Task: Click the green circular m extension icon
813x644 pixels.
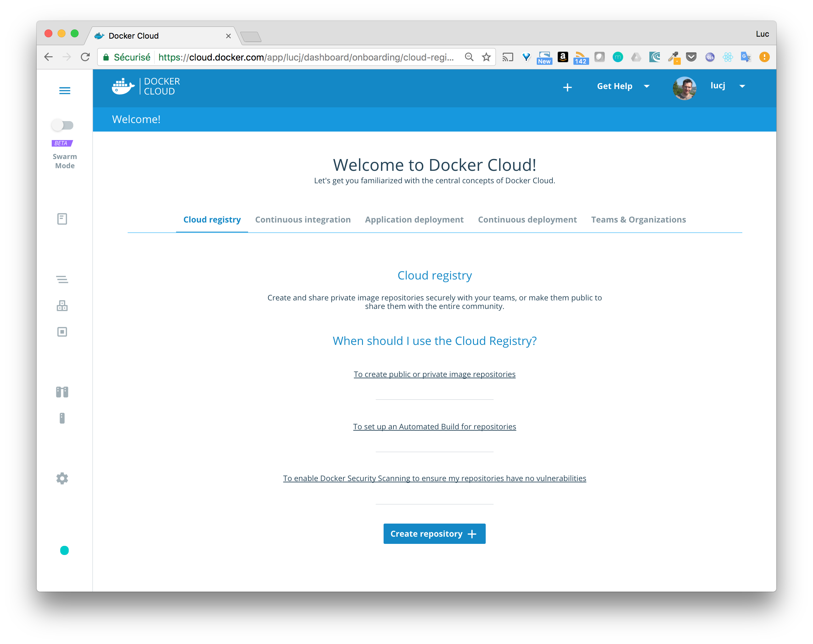Action: [x=618, y=57]
